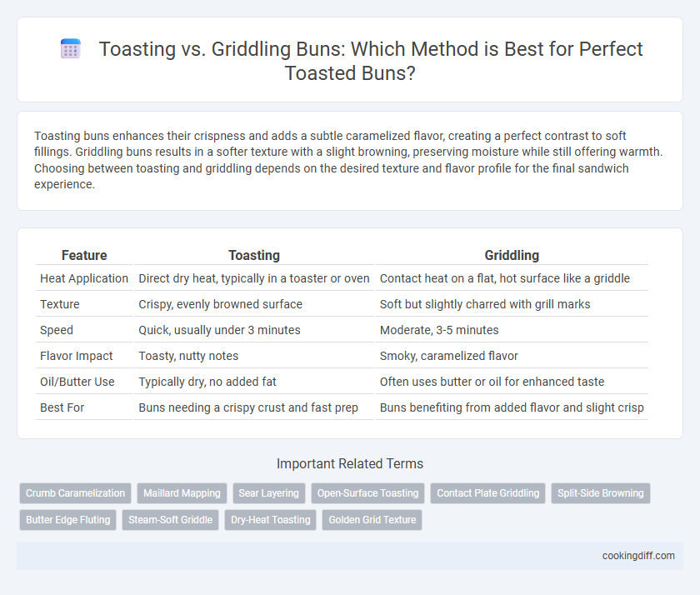700x595 pixels.
Task: Visit the cookingdiff.com footer link
Action: pos(638,556)
